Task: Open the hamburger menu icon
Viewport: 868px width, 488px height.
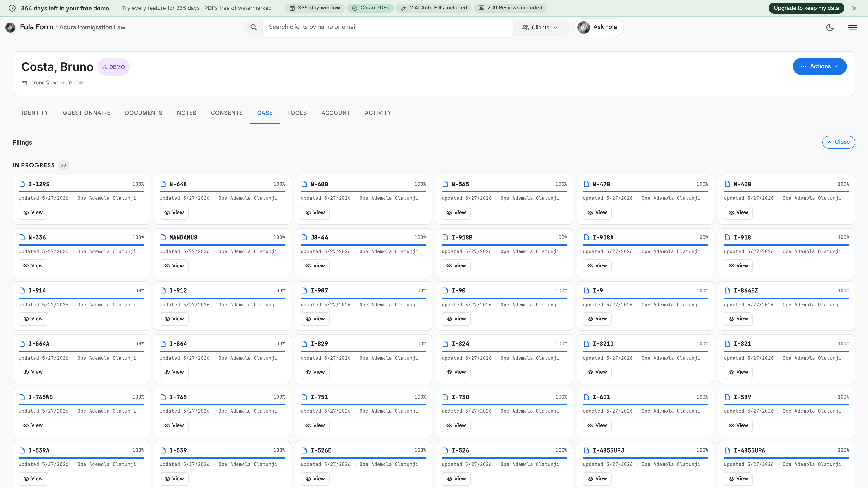Action: click(852, 28)
